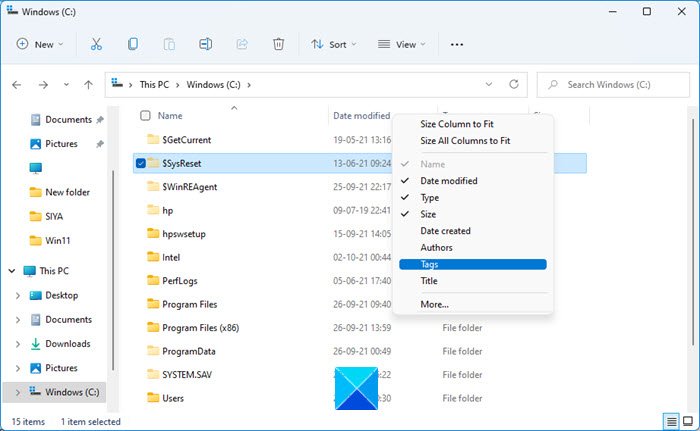Toggle the select-all checkbox in header

coord(145,116)
